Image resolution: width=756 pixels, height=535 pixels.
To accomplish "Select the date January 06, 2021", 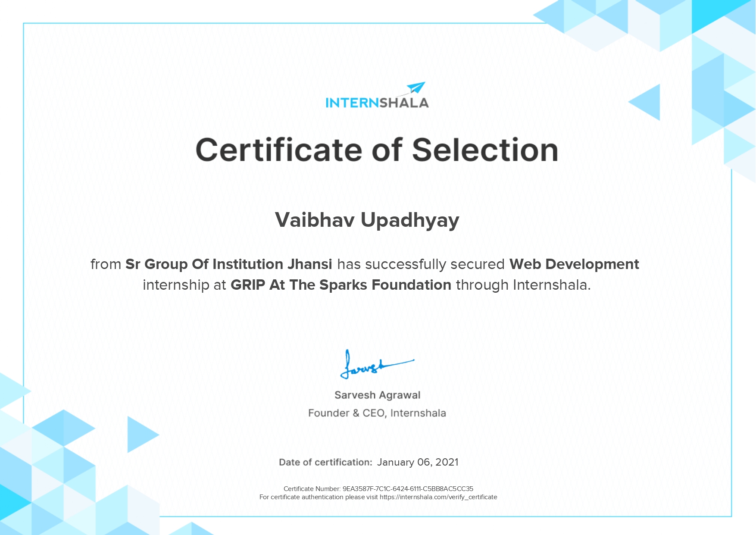I will (x=417, y=462).
